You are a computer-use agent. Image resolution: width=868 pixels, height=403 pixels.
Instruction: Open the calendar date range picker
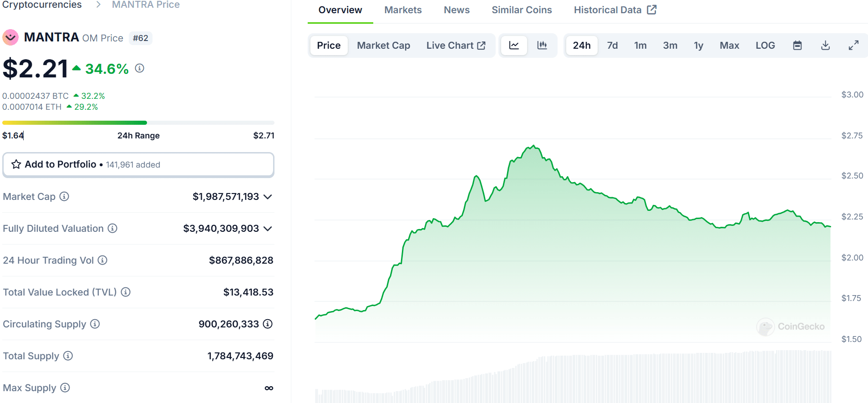point(797,46)
